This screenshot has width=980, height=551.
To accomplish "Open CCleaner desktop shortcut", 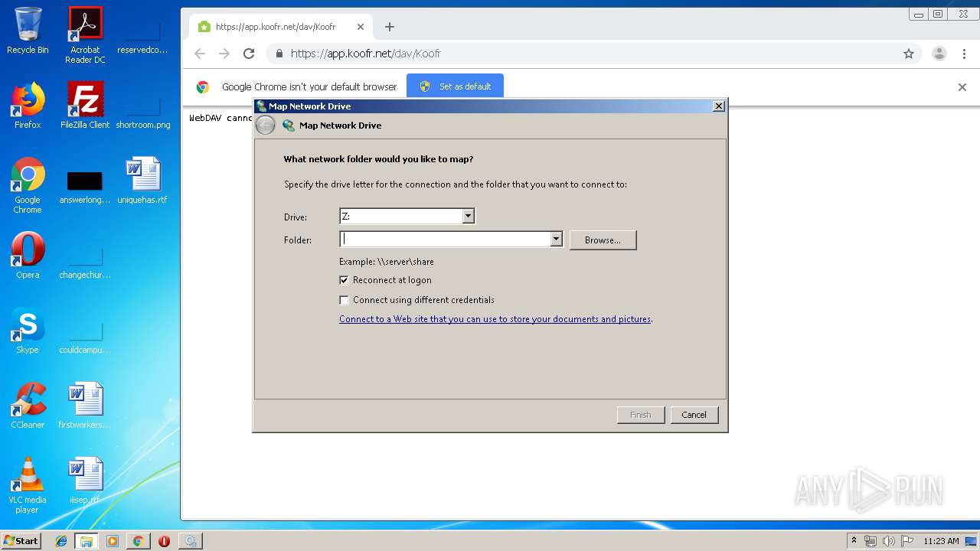I will click(x=28, y=406).
